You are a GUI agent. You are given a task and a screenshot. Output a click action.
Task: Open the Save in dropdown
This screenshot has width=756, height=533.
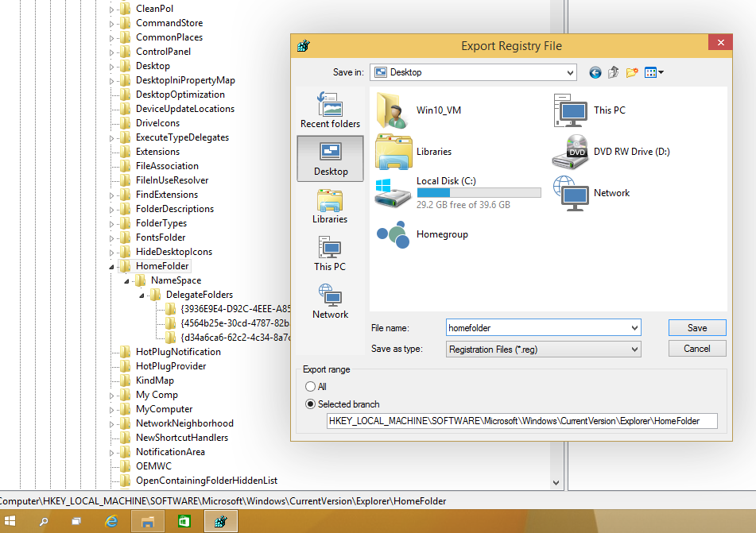pos(571,71)
